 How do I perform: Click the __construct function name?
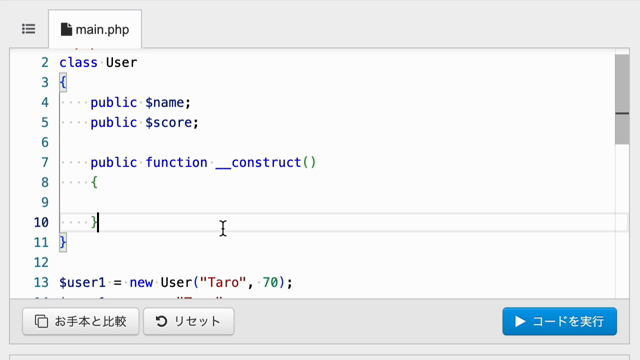(258, 162)
